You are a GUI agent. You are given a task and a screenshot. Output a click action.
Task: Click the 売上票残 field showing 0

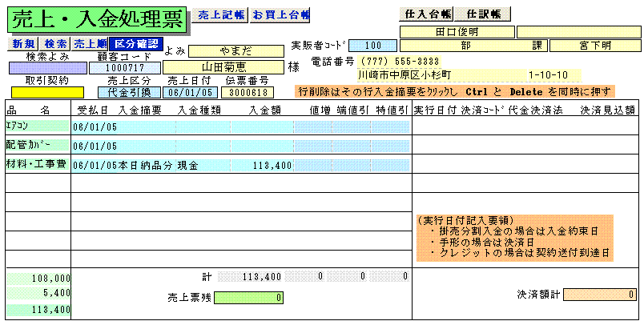(x=248, y=298)
